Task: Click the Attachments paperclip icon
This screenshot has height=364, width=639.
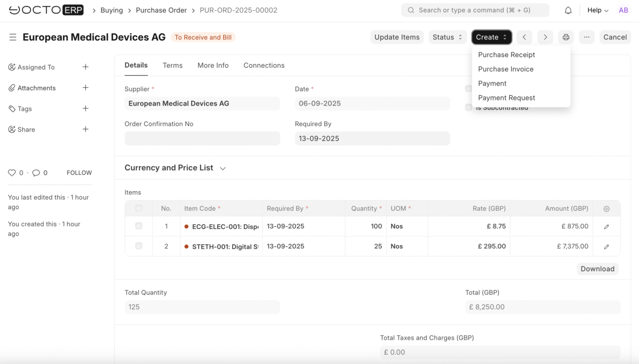Action: [x=12, y=88]
